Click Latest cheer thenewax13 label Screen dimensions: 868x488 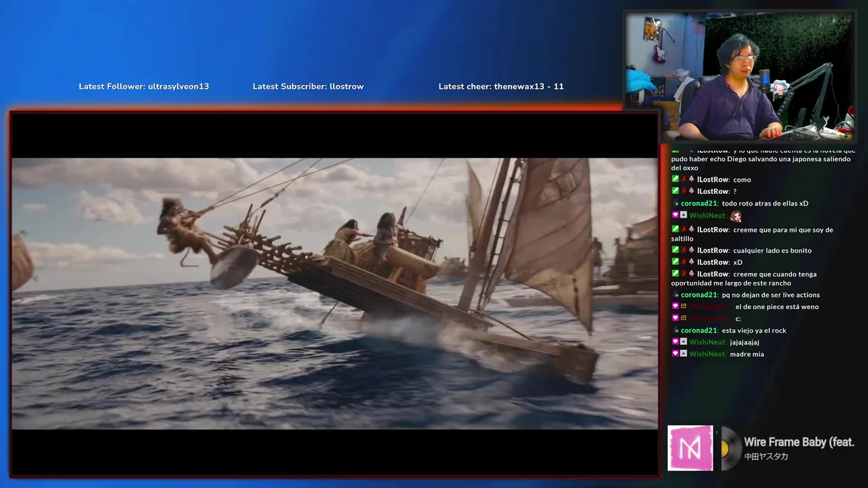coord(501,86)
